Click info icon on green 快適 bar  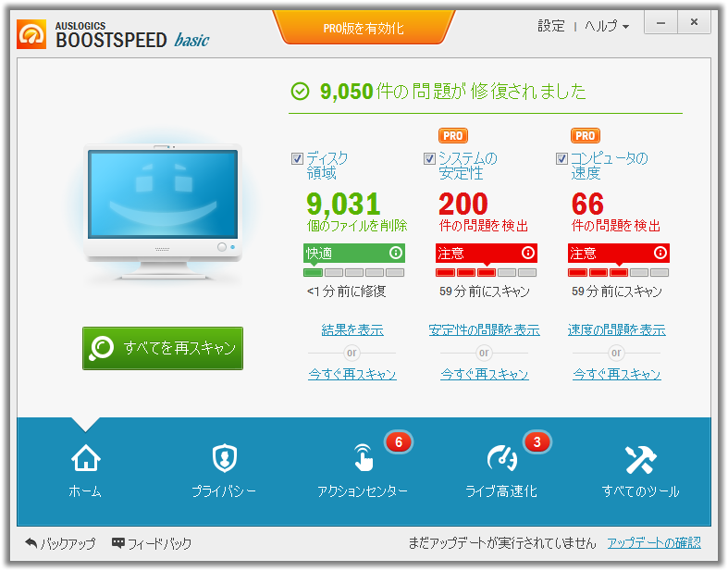coord(396,253)
